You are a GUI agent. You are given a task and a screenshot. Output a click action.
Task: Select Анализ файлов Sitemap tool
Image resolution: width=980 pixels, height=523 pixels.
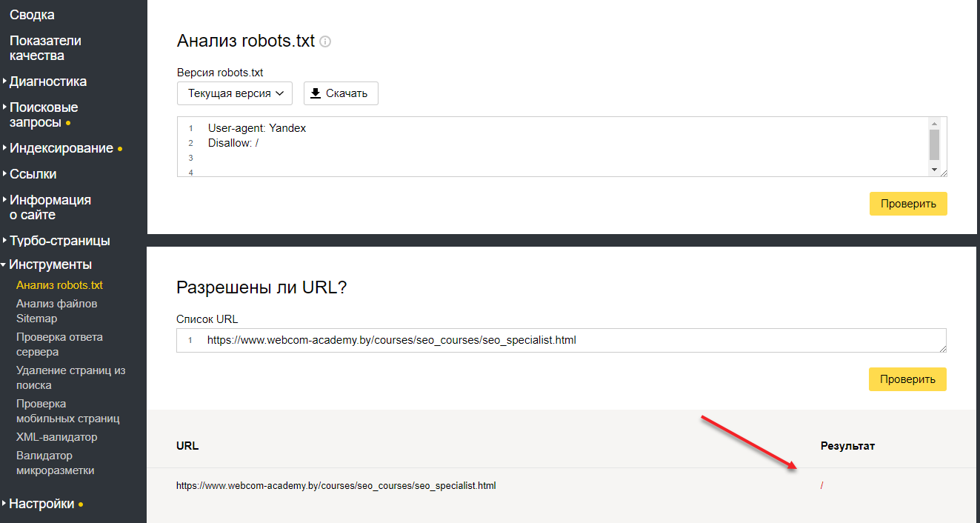click(57, 311)
